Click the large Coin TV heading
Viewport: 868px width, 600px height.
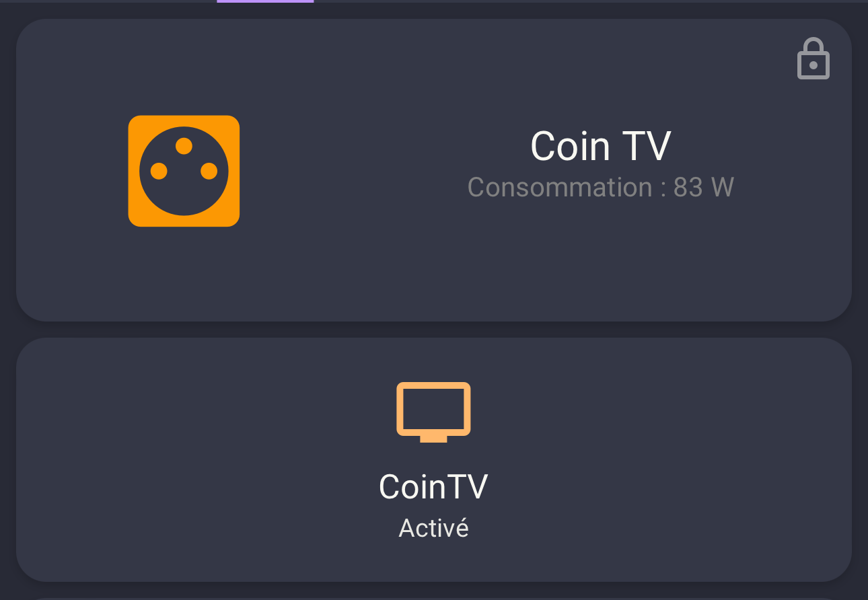pos(601,146)
